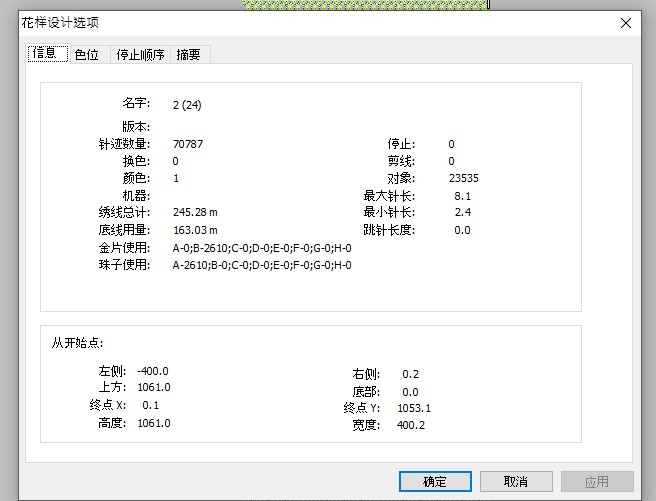The image size is (656, 501).
Task: Open the 停止顺序 tab
Action: click(x=140, y=55)
